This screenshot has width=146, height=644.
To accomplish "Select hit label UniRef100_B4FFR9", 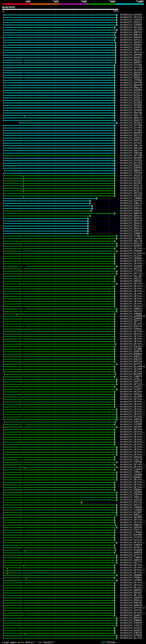I will (x=131, y=168).
